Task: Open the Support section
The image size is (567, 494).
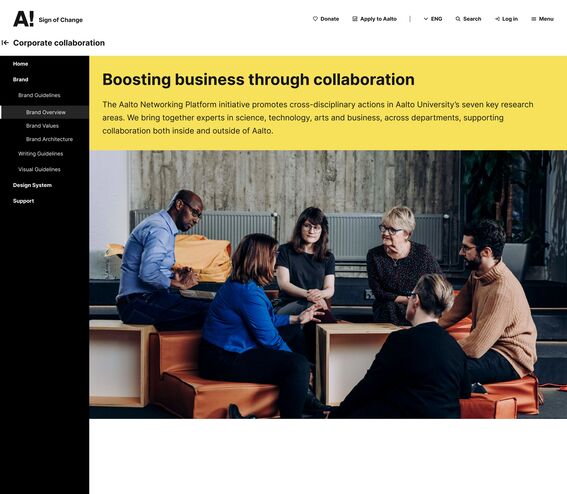Action: (23, 201)
